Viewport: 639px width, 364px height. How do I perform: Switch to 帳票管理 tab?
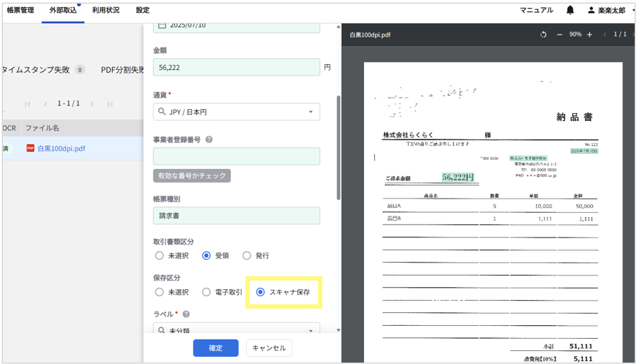[x=21, y=11]
